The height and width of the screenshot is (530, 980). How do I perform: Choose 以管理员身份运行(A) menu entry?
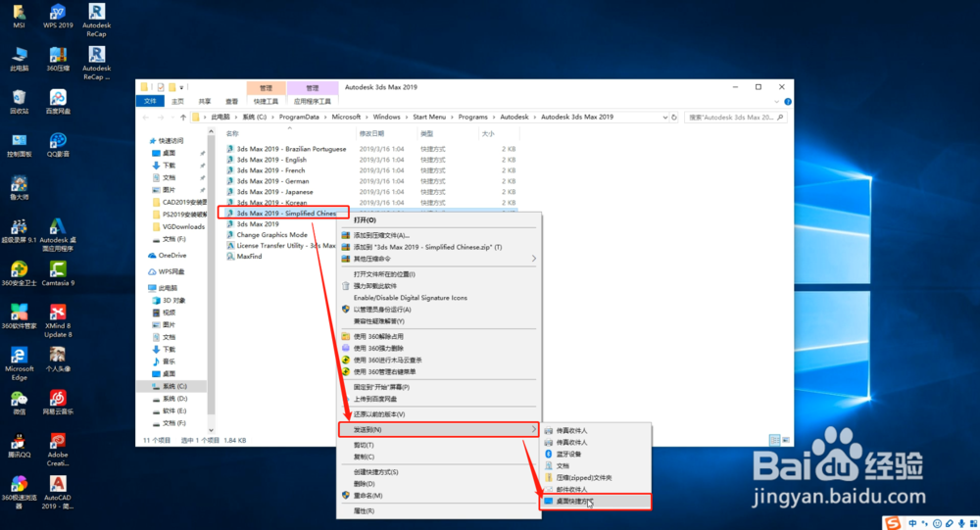439,310
